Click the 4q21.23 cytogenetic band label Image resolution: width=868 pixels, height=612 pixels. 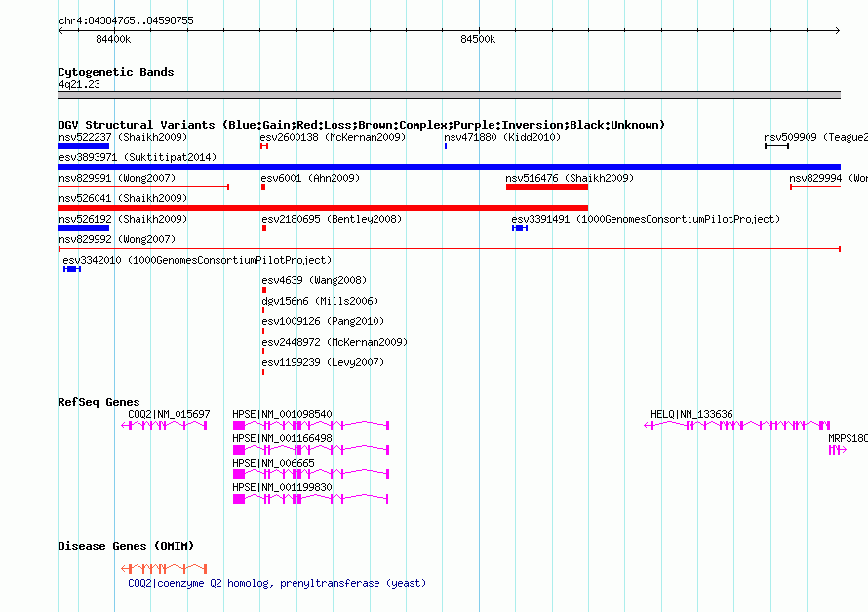point(79,84)
